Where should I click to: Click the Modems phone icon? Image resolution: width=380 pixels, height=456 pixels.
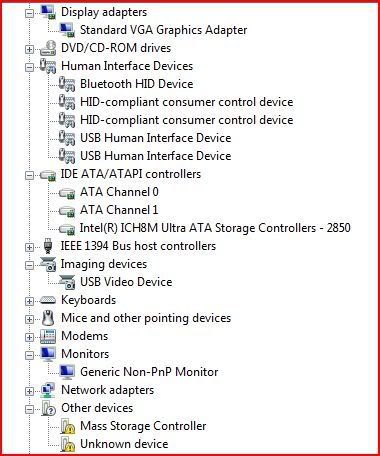(48, 336)
